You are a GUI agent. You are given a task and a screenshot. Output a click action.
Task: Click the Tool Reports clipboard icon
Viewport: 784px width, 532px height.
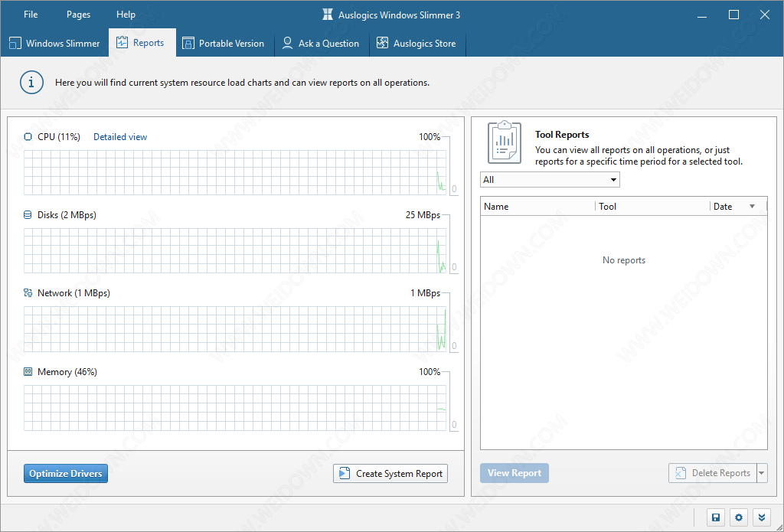tap(504, 142)
